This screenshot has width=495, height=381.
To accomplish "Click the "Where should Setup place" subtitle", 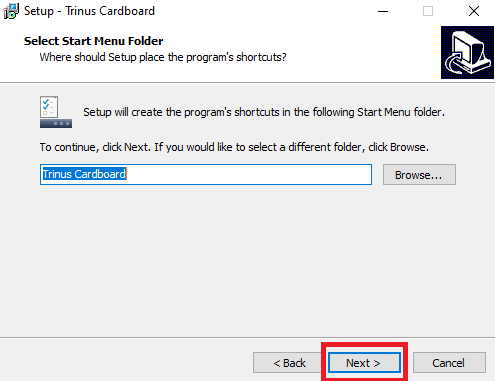I will pos(163,57).
